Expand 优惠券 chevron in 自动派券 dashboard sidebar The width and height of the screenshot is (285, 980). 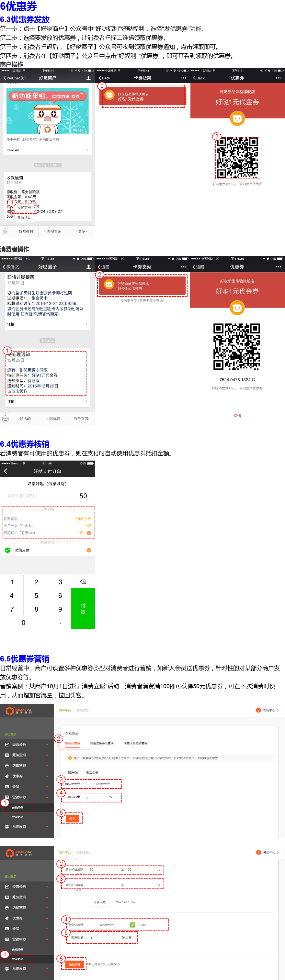click(x=47, y=776)
